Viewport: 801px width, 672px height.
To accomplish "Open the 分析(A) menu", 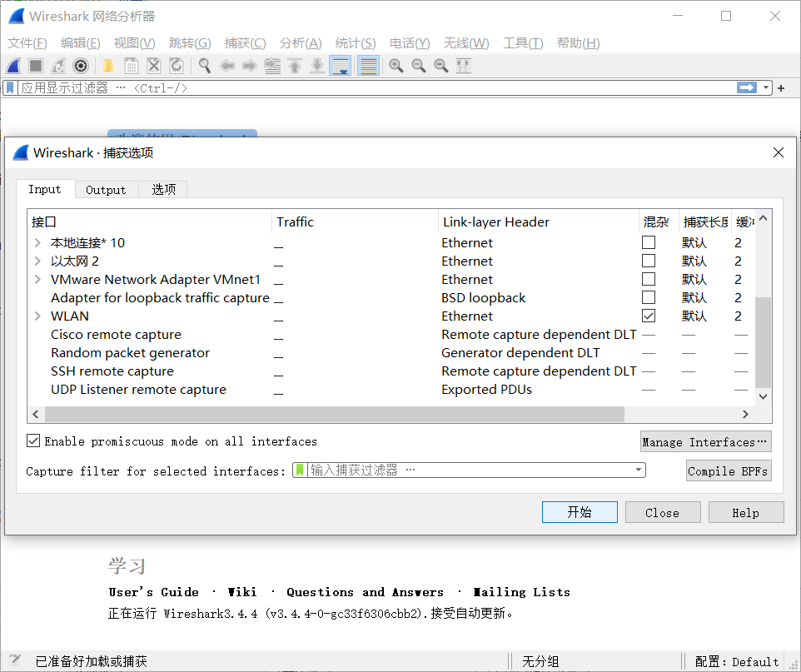I will coord(301,43).
